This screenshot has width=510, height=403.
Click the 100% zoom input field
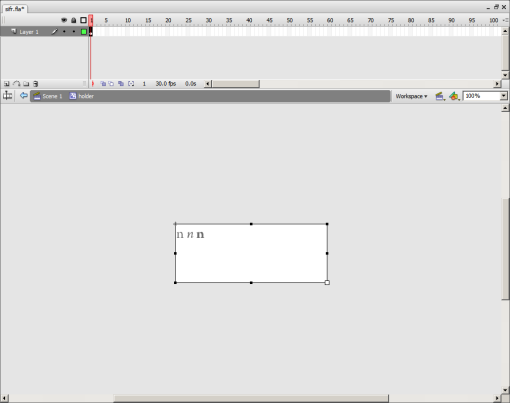pos(481,96)
